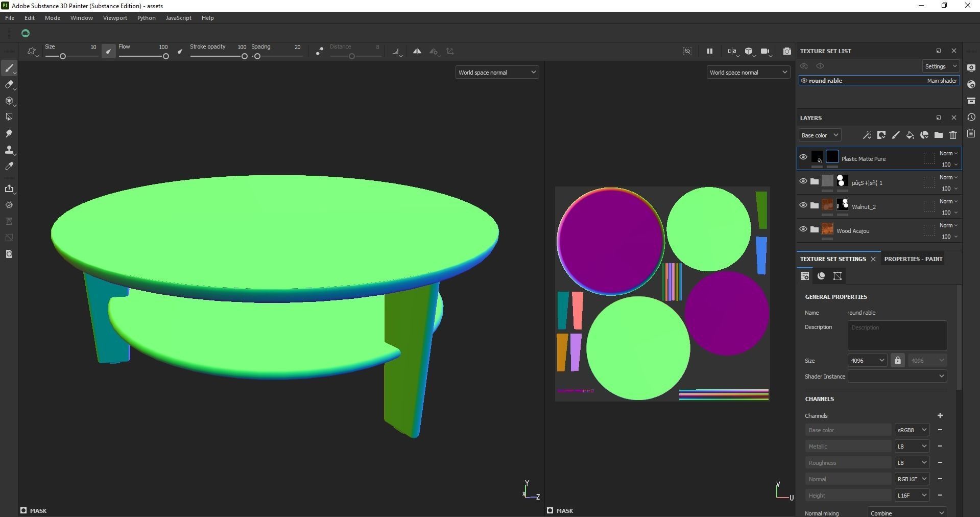This screenshot has width=980, height=517.
Task: Select the Paint brush tool
Action: (9, 68)
